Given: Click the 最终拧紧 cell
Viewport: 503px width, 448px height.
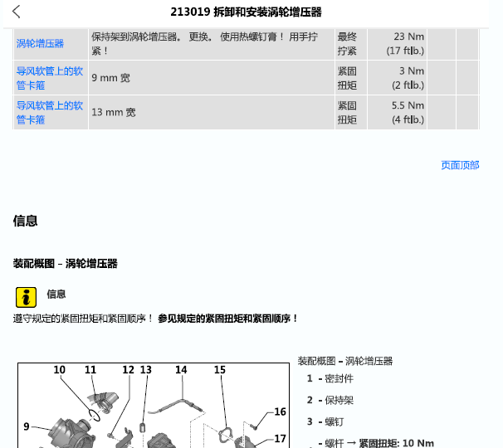Looking at the screenshot, I should (351, 44).
